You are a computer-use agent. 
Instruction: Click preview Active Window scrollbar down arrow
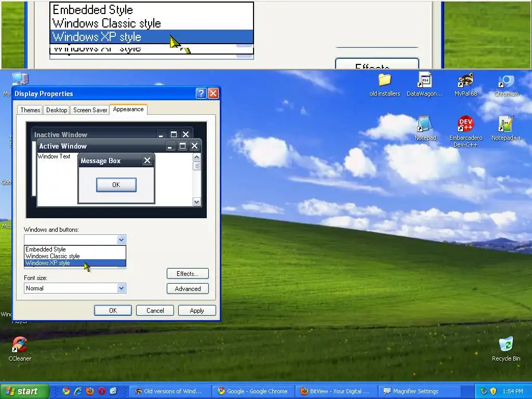[196, 202]
